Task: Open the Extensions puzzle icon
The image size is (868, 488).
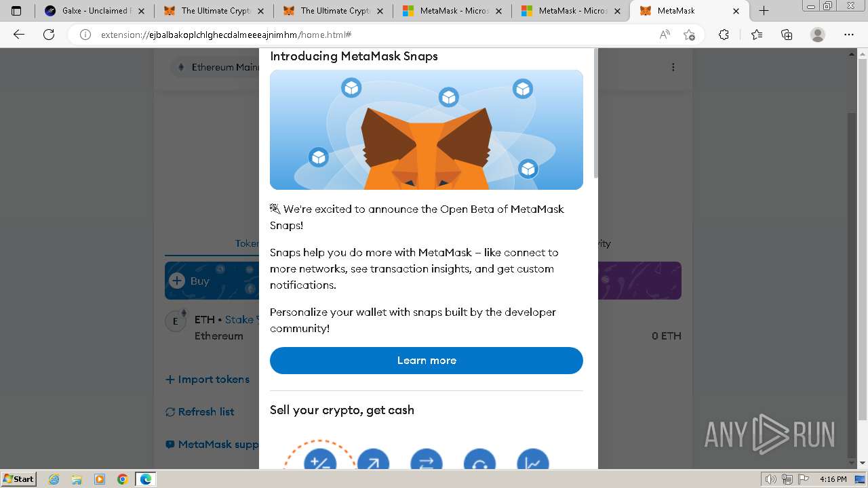Action: pyautogui.click(x=724, y=35)
